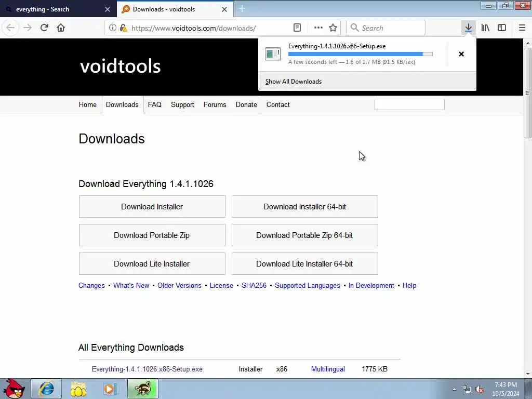Click the downloading file's exe icon
Image resolution: width=532 pixels, height=399 pixels.
[273, 54]
